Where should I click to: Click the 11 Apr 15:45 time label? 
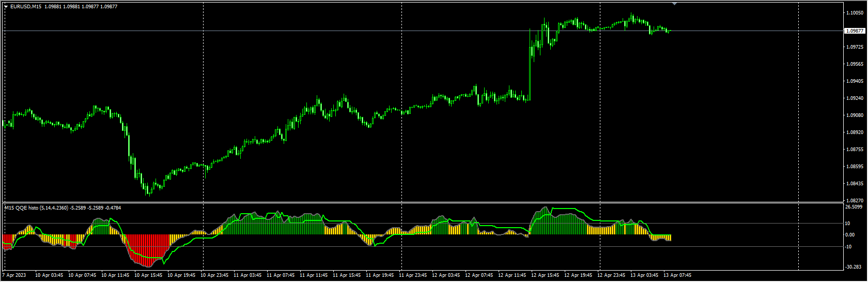[347, 275]
